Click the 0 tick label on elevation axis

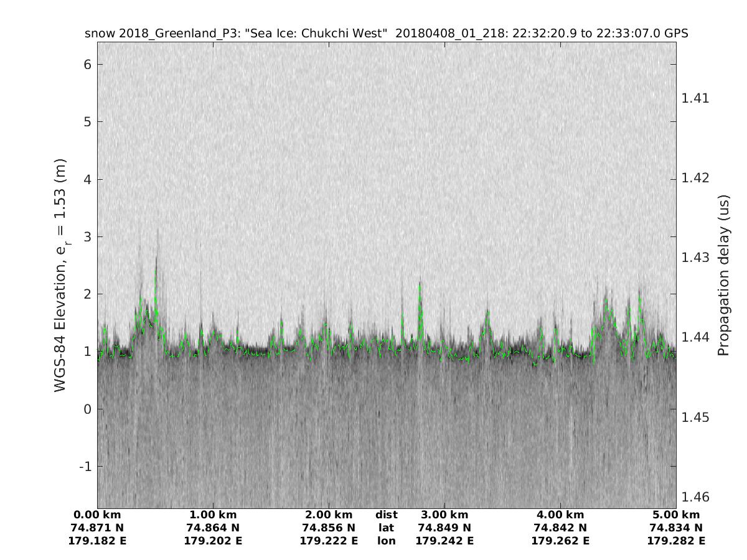[87, 409]
